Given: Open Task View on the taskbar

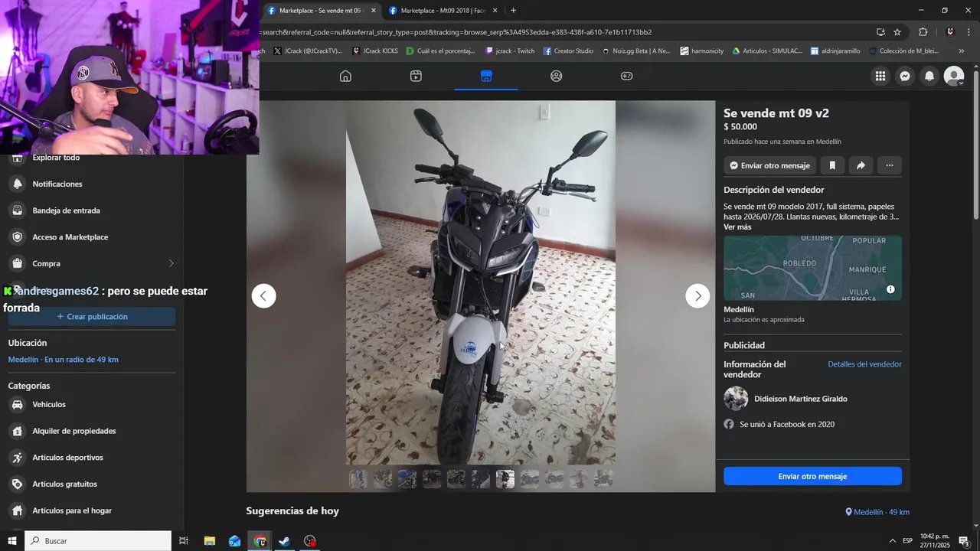Looking at the screenshot, I should [x=184, y=541].
